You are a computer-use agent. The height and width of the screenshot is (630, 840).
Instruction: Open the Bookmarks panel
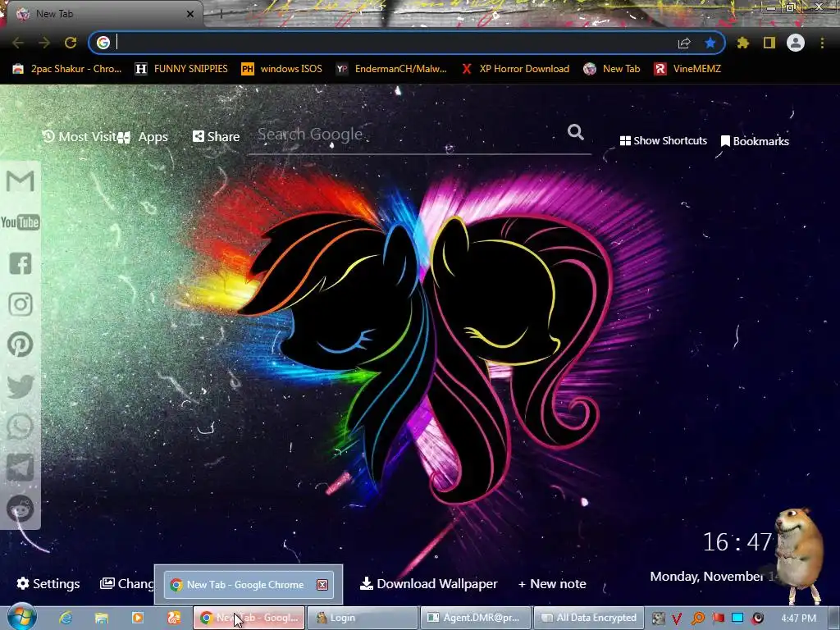(755, 141)
